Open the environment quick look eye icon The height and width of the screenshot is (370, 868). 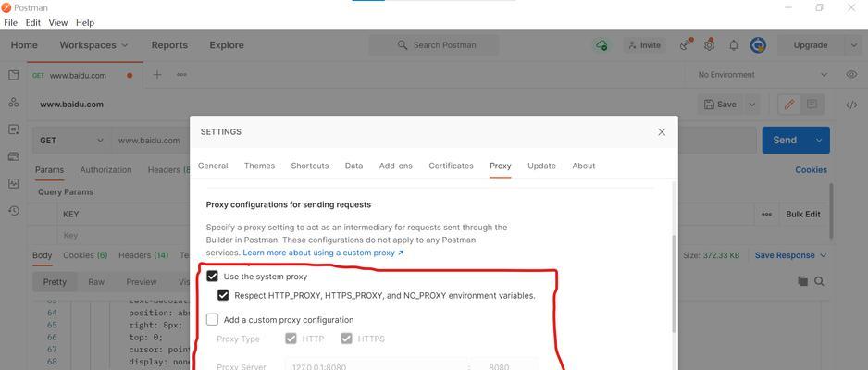tap(851, 75)
